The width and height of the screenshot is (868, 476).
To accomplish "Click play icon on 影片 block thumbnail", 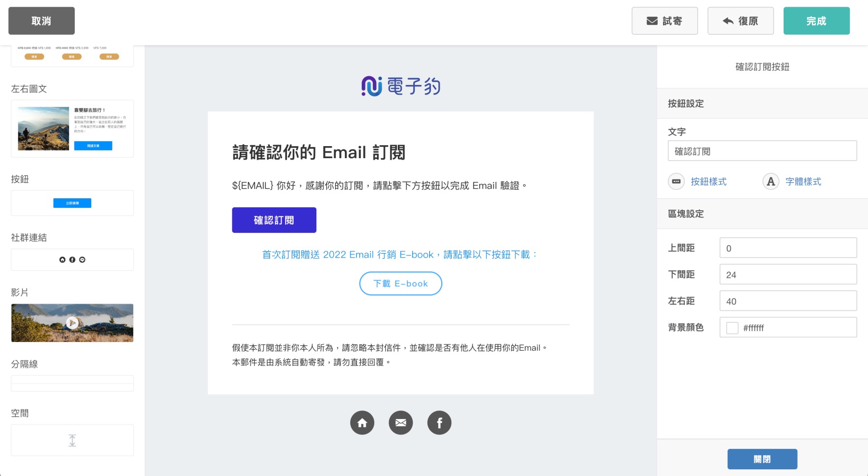I will 72,323.
